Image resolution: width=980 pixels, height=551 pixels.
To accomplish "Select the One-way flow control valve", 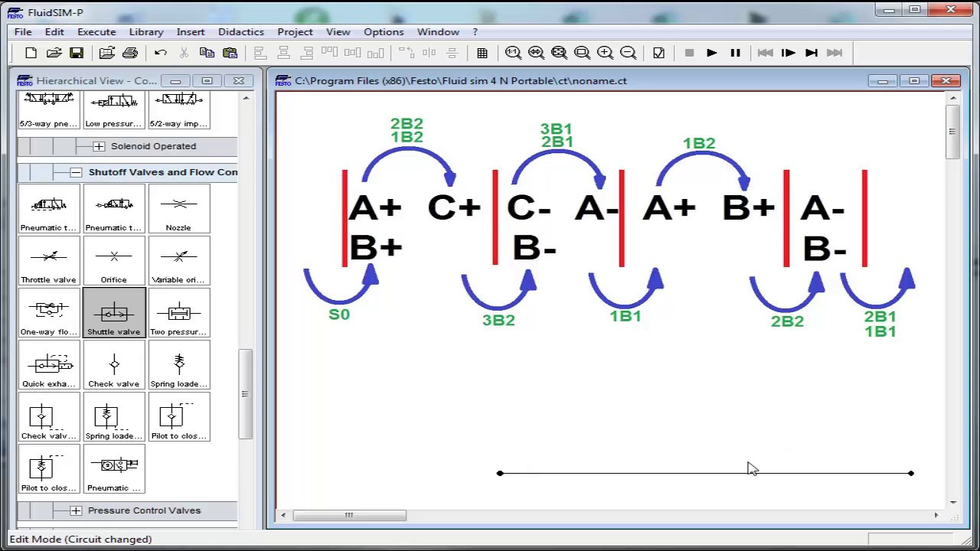I will tap(49, 313).
